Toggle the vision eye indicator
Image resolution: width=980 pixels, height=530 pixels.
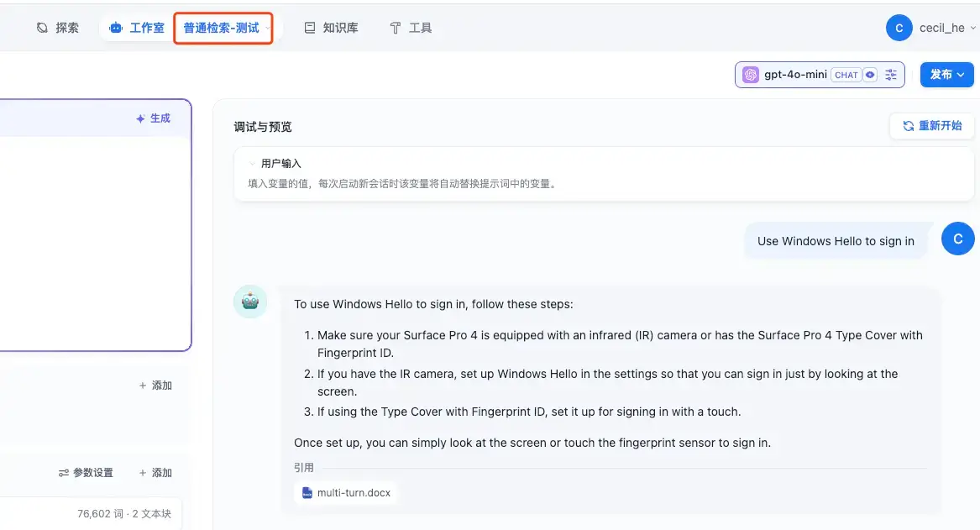pyautogui.click(x=870, y=75)
